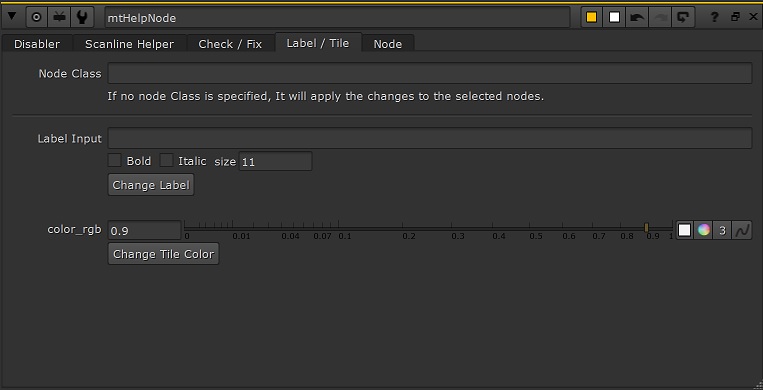Float the panel with the window icon

click(735, 17)
